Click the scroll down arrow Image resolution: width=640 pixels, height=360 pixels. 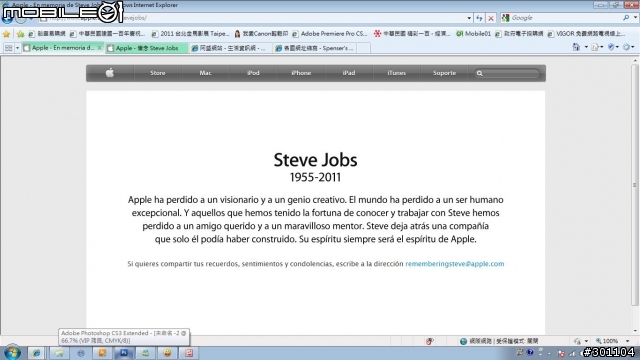[x=635, y=331]
